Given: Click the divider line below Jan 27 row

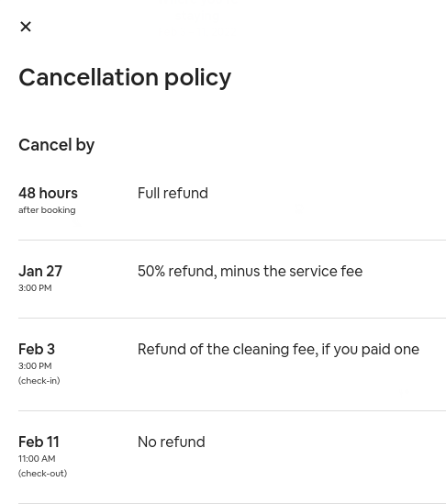Looking at the screenshot, I should (232, 318).
